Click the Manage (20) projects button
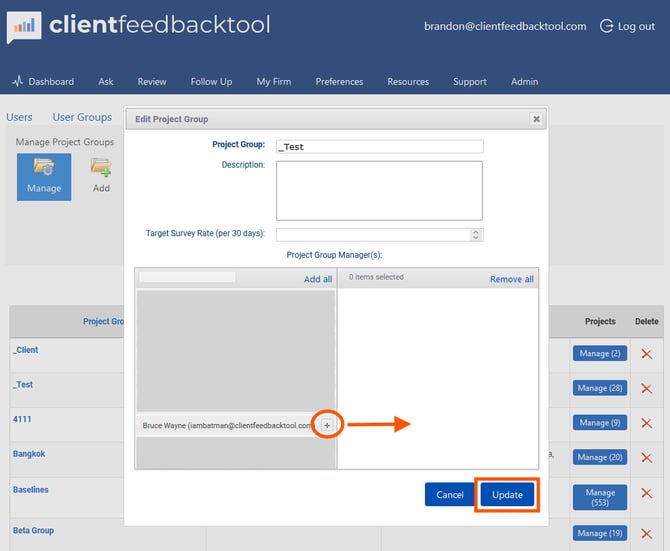 600,457
